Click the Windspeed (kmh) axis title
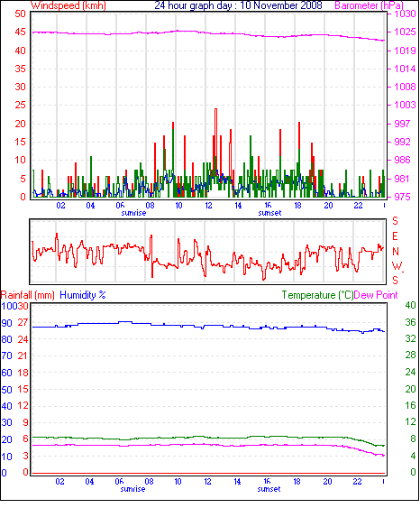 (68, 5)
